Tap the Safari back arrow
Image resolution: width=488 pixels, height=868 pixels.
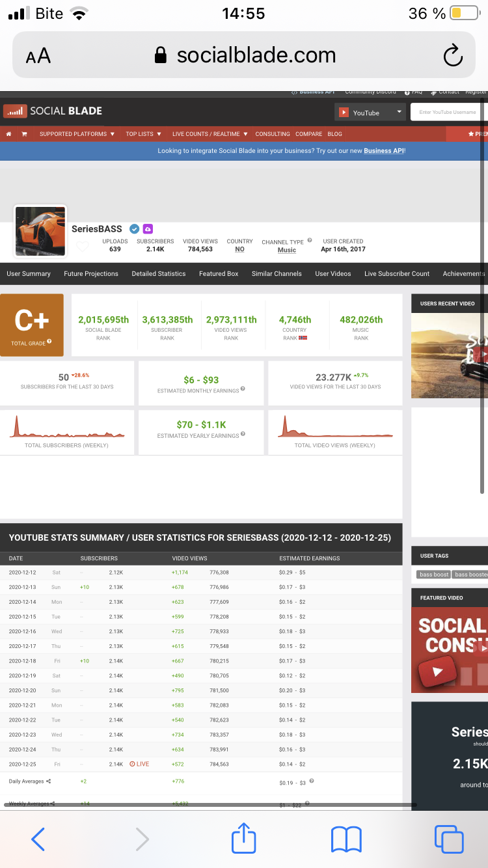click(38, 839)
